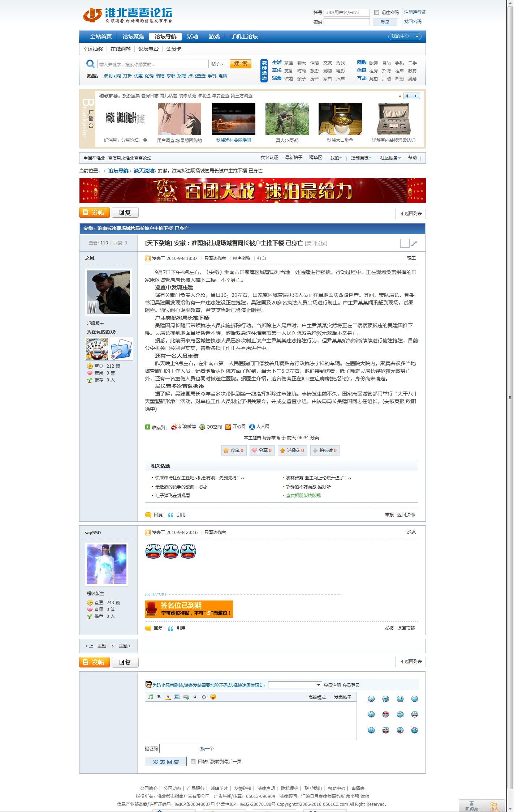
Task: Click into the 验证码 captcha field
Action: pyautogui.click(x=179, y=748)
